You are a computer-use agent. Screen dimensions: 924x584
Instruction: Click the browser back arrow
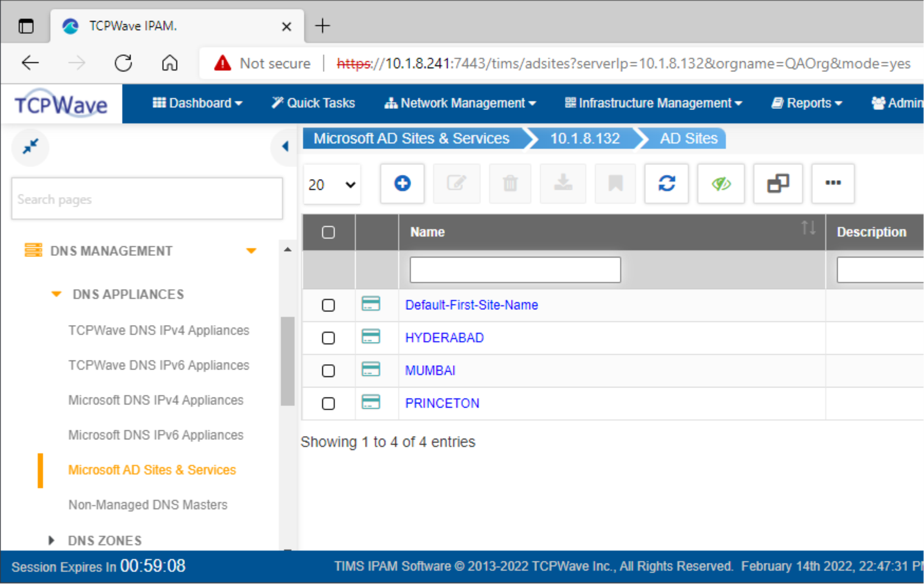pos(30,63)
